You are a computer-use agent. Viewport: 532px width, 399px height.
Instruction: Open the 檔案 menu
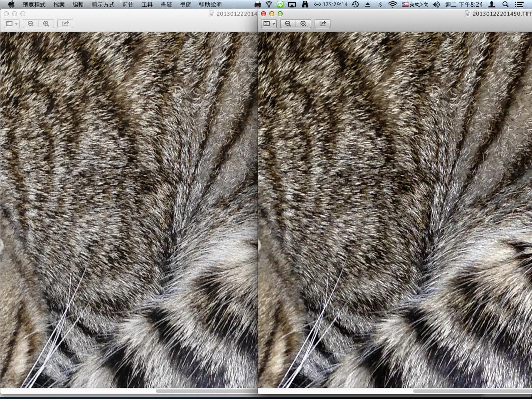tap(59, 4)
